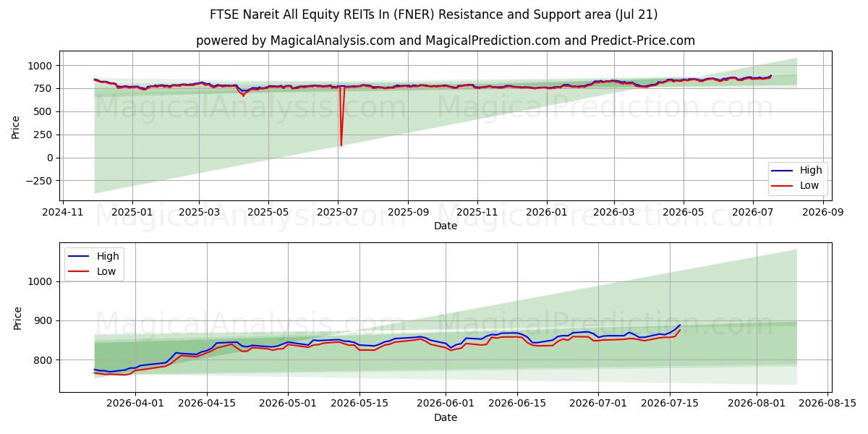Click the top chart's 'Date' axis label
The height and width of the screenshot is (434, 868).
click(445, 226)
